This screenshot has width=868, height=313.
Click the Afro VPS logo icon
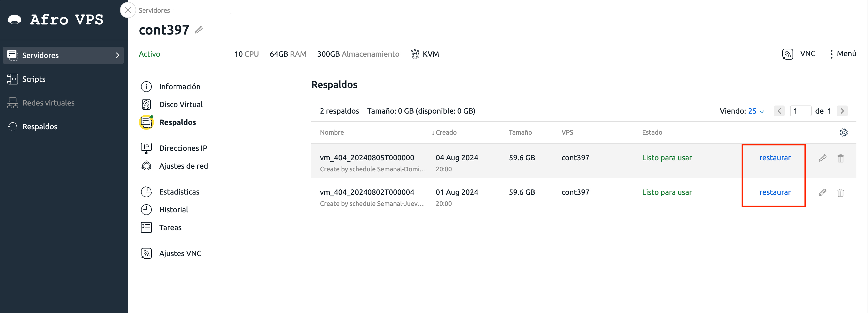click(x=15, y=19)
